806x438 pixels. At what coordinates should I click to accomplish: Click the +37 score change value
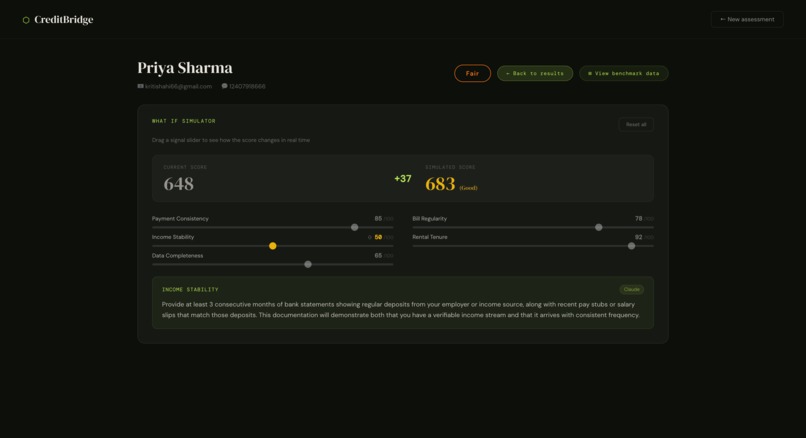click(x=403, y=179)
